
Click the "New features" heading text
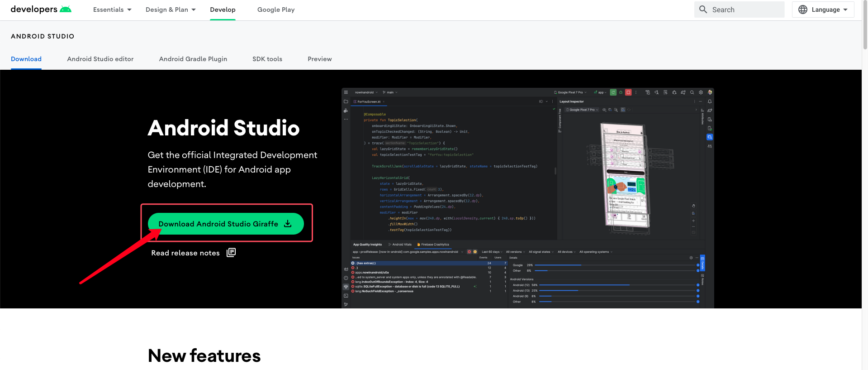pos(204,356)
